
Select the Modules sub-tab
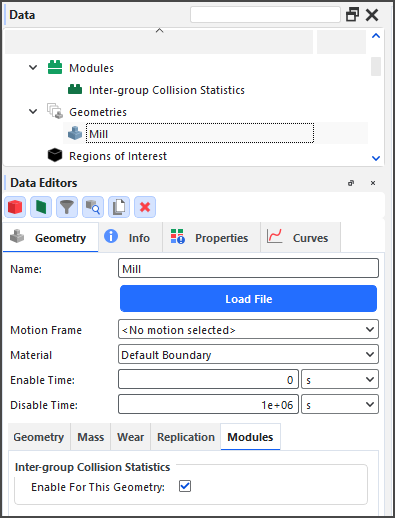250,437
